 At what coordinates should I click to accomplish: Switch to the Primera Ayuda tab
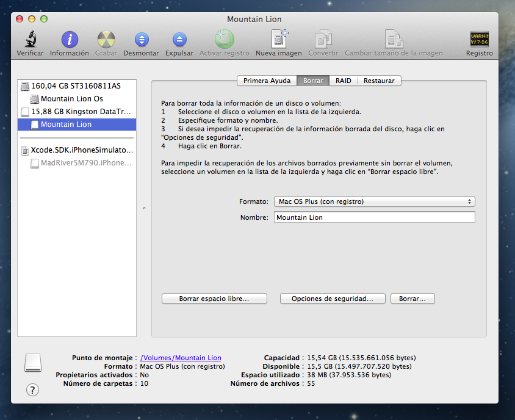point(267,81)
